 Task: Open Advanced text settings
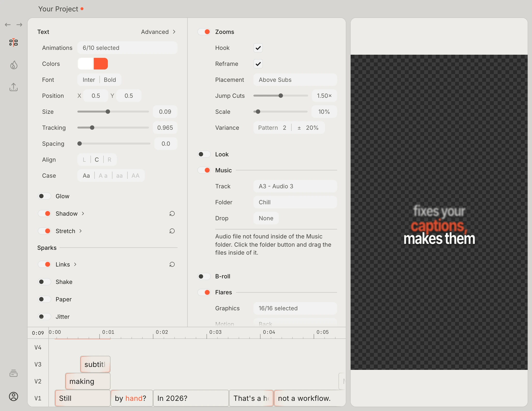click(158, 32)
